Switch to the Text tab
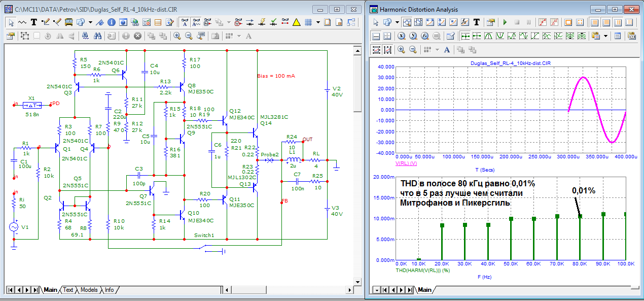The image size is (644, 301). pos(68,290)
